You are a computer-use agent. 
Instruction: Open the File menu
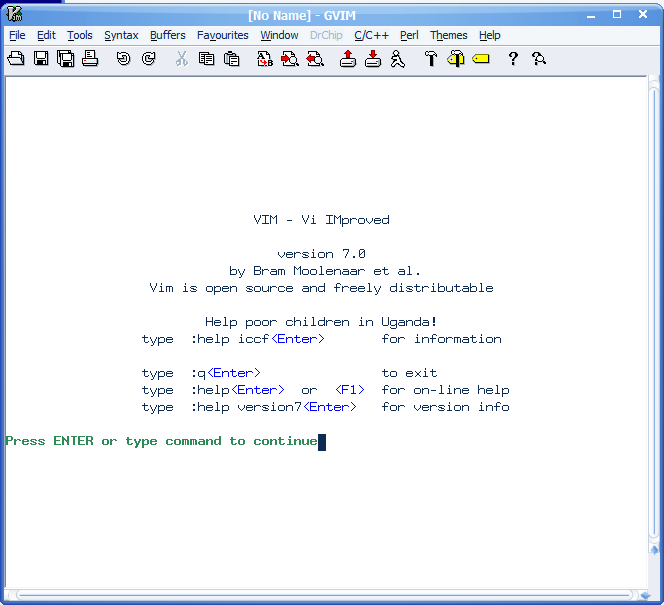(x=17, y=35)
